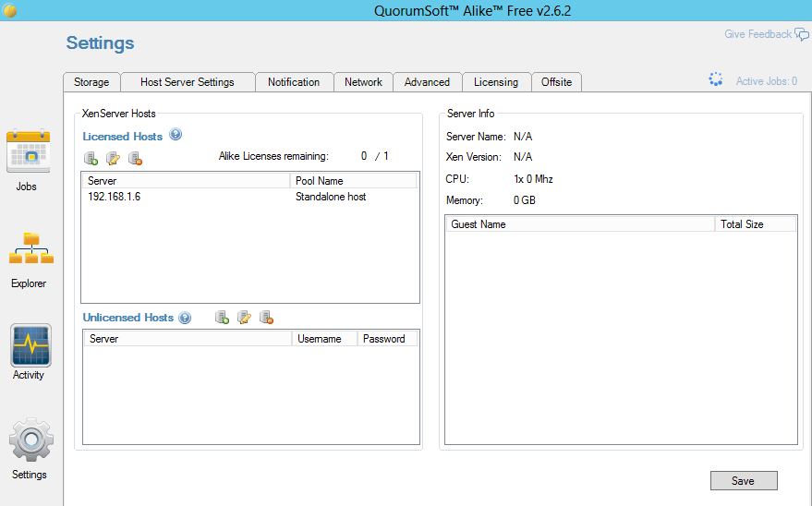Open the Offsite tab

tap(557, 82)
